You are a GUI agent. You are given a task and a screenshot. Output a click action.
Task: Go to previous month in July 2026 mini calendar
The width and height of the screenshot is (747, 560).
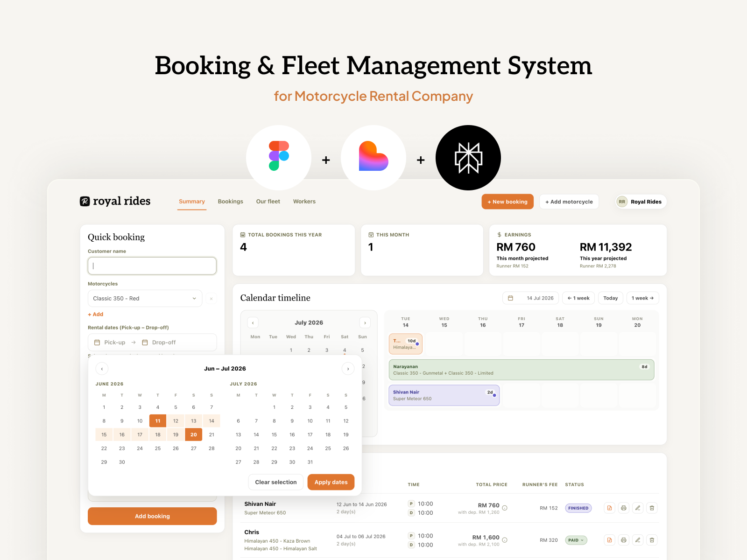click(x=253, y=322)
